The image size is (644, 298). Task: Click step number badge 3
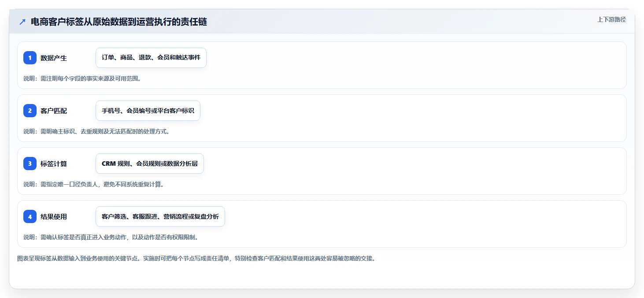click(30, 164)
